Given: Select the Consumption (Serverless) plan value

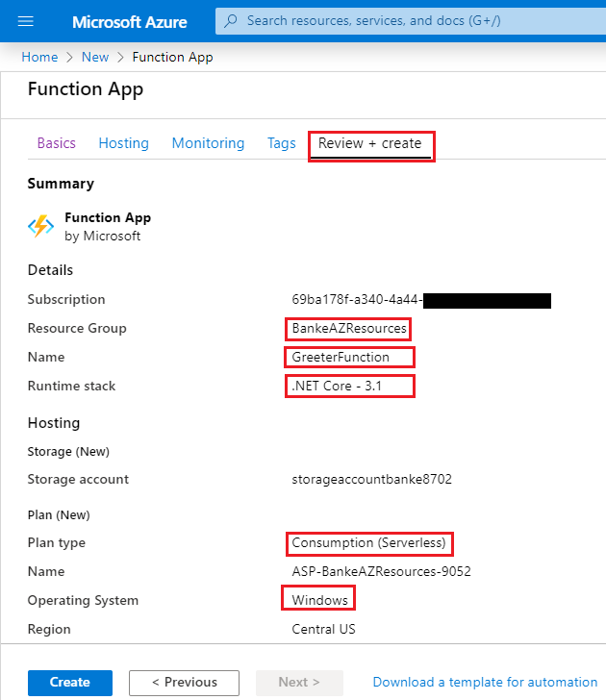Looking at the screenshot, I should (x=368, y=543).
